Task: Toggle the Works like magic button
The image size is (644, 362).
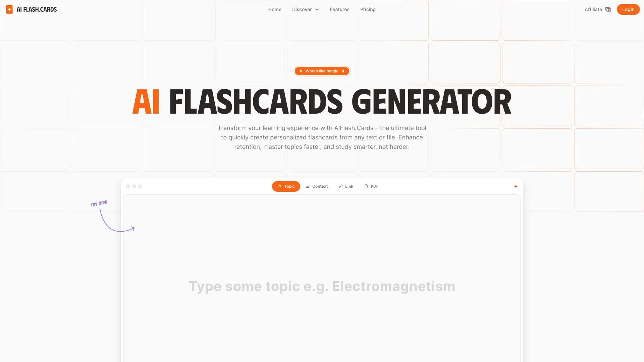Action: [x=322, y=71]
